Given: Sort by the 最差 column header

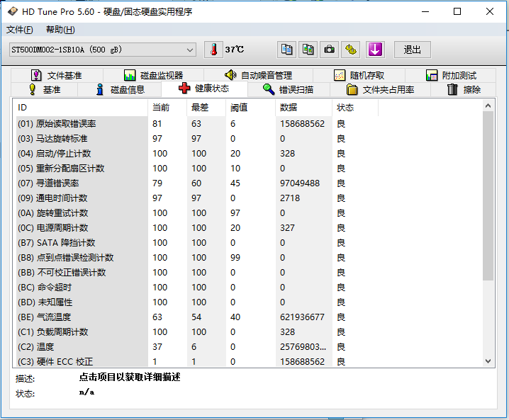Looking at the screenshot, I should (x=206, y=108).
